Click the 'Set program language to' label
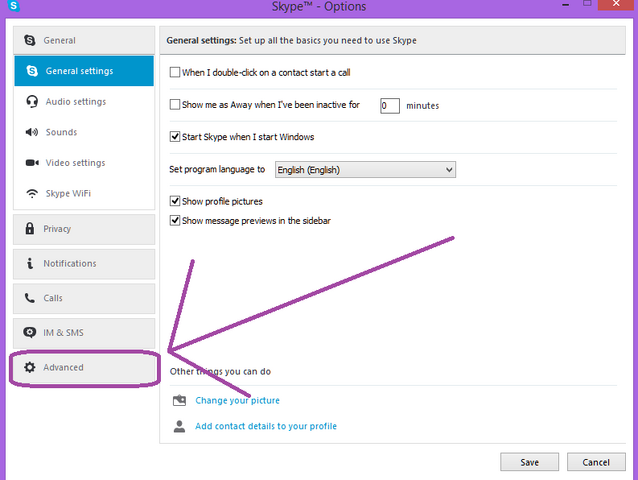Image resolution: width=638 pixels, height=480 pixels. 217,169
